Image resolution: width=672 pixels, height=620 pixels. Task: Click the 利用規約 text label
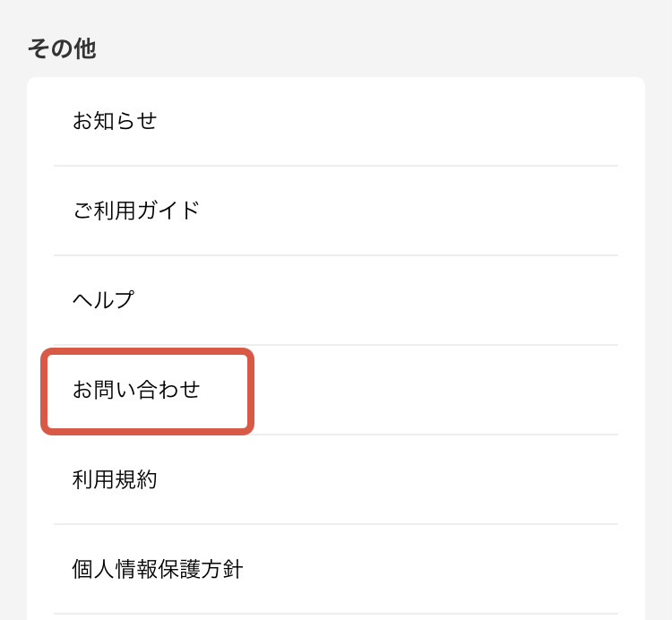click(x=115, y=479)
